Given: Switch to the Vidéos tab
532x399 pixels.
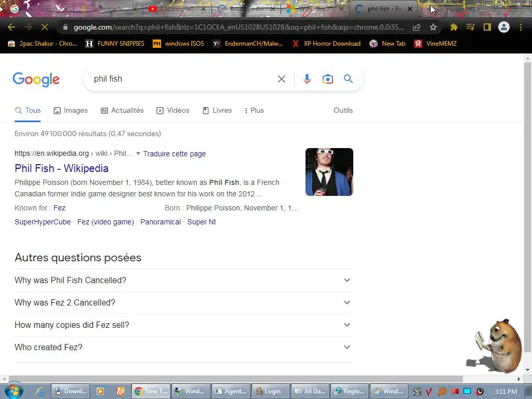Looking at the screenshot, I should point(172,110).
